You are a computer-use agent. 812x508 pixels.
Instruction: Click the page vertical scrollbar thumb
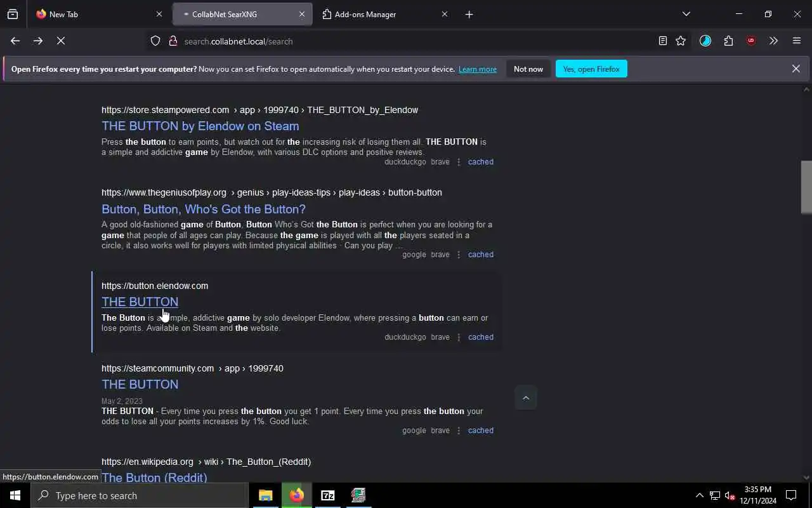806,187
